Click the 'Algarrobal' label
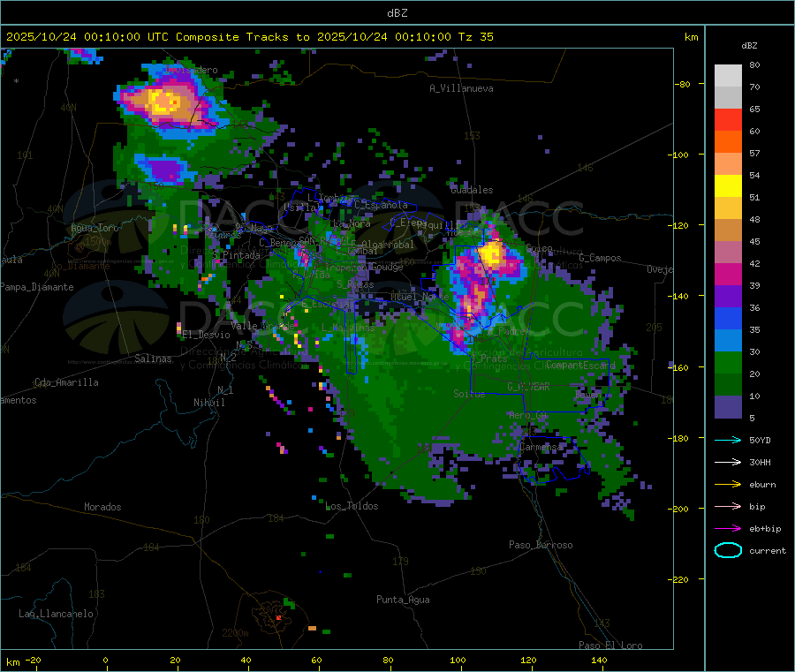This screenshot has width=795, height=672. tap(388, 245)
